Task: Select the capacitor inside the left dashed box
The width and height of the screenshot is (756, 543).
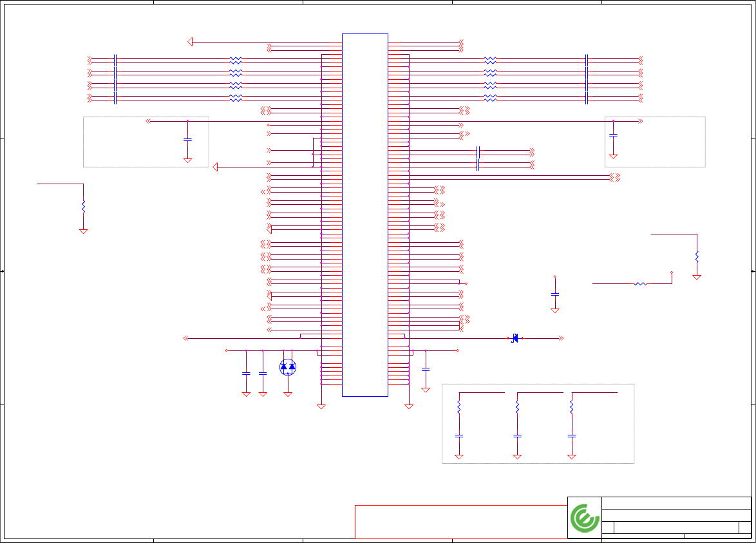Action: pos(187,140)
